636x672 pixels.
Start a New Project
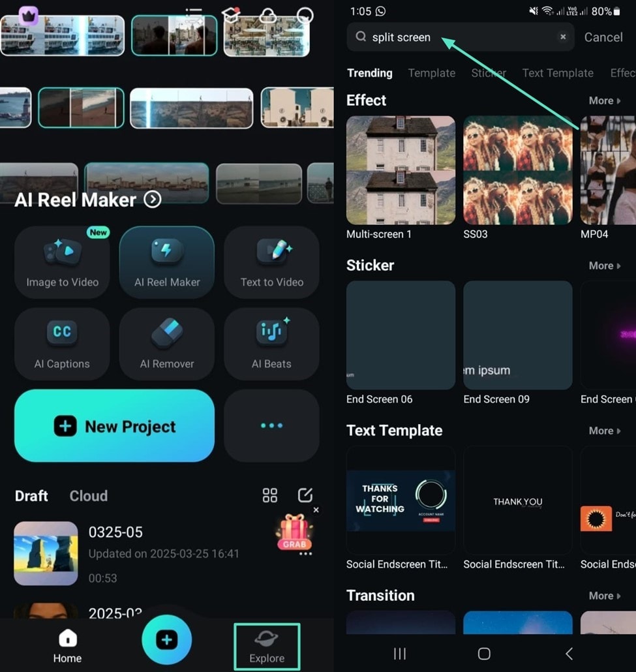[x=114, y=425]
